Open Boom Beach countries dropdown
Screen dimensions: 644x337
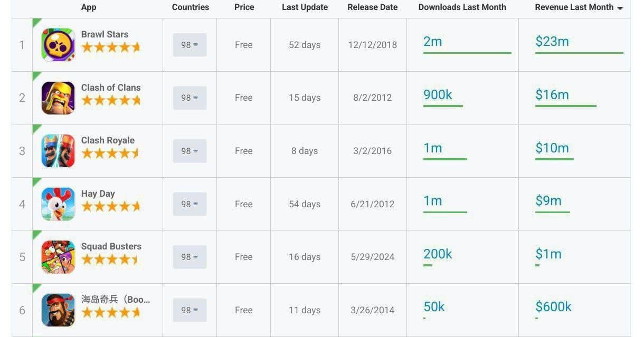pyautogui.click(x=190, y=310)
